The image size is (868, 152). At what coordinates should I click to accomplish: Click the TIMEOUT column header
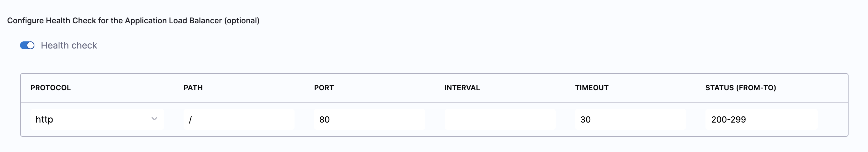[591, 88]
